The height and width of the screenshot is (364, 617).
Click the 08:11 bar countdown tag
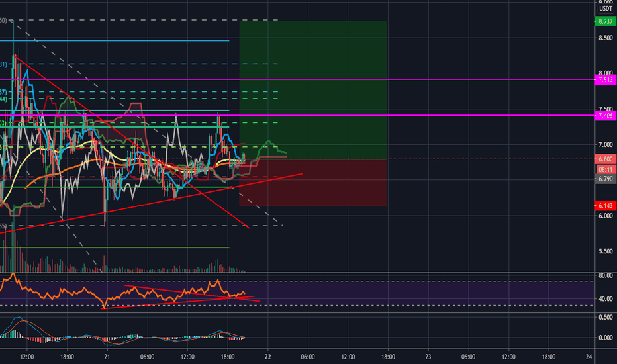coord(605,169)
